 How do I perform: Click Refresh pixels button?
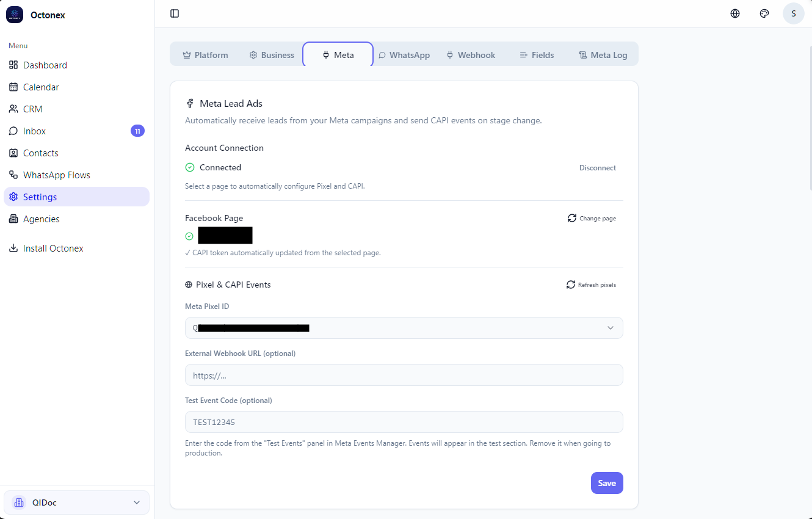pyautogui.click(x=591, y=285)
